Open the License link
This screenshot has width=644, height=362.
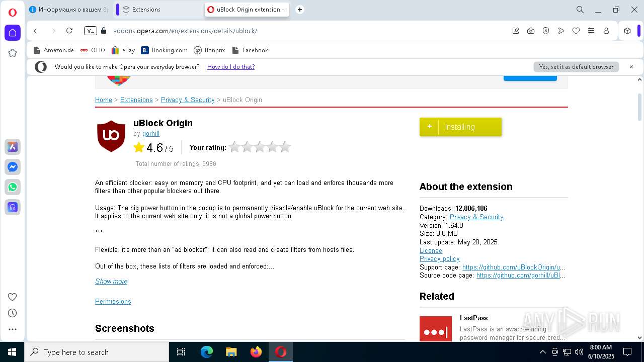click(x=431, y=250)
